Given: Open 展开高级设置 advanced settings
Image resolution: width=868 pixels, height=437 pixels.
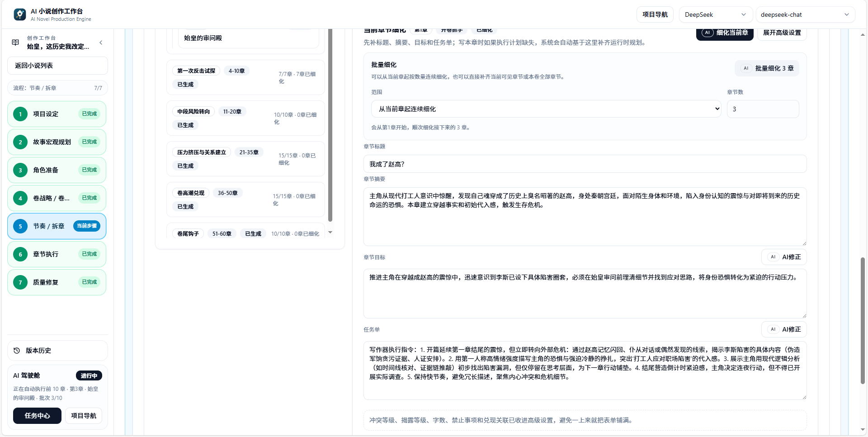Looking at the screenshot, I should 782,33.
